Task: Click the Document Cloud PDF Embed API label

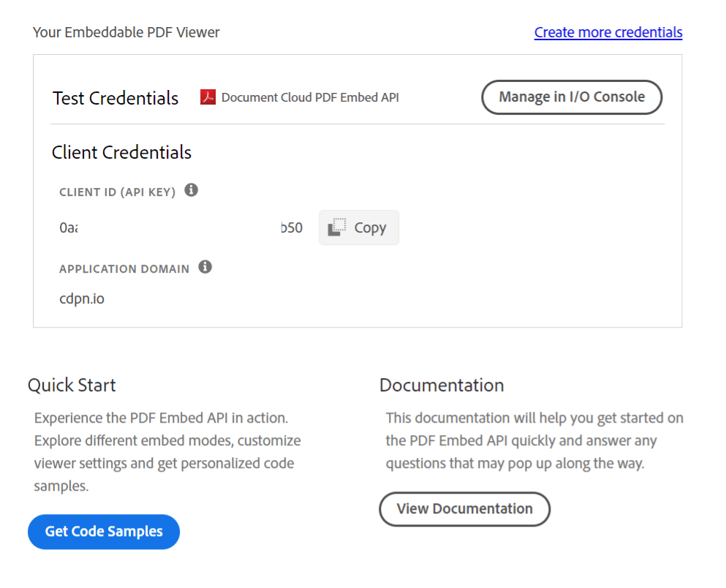Action: click(x=310, y=97)
